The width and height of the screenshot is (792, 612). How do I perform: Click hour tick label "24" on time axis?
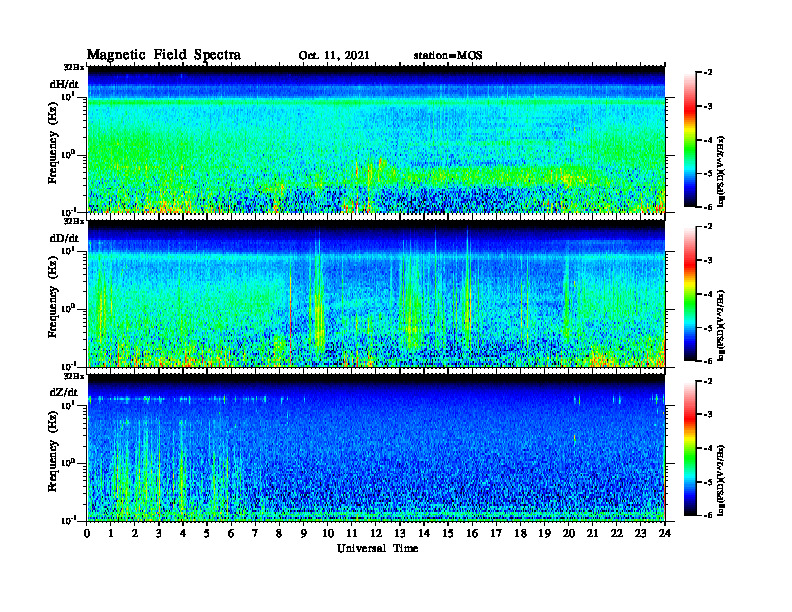pos(665,534)
